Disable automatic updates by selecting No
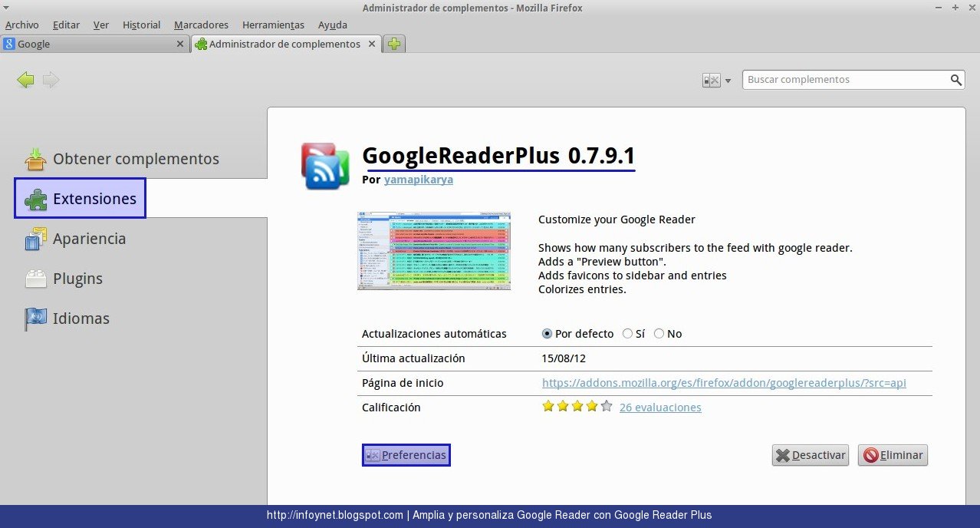Image resolution: width=980 pixels, height=528 pixels. (x=659, y=333)
